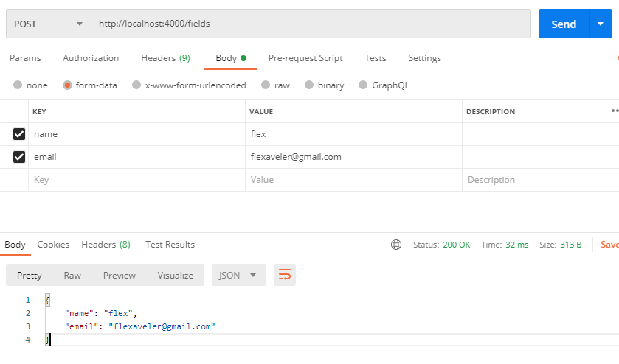
Task: Click the 313 B response size
Action: coord(570,245)
